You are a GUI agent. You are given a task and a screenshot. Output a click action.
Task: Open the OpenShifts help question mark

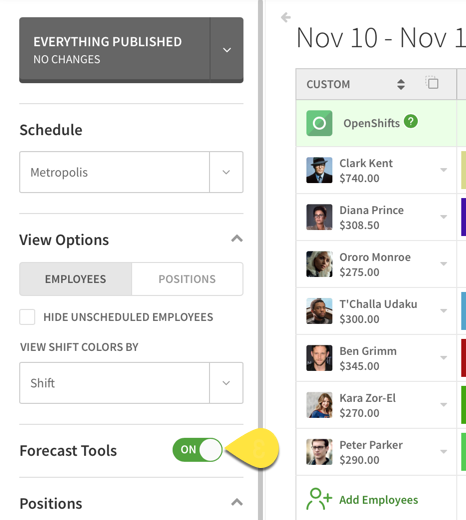[x=411, y=121]
